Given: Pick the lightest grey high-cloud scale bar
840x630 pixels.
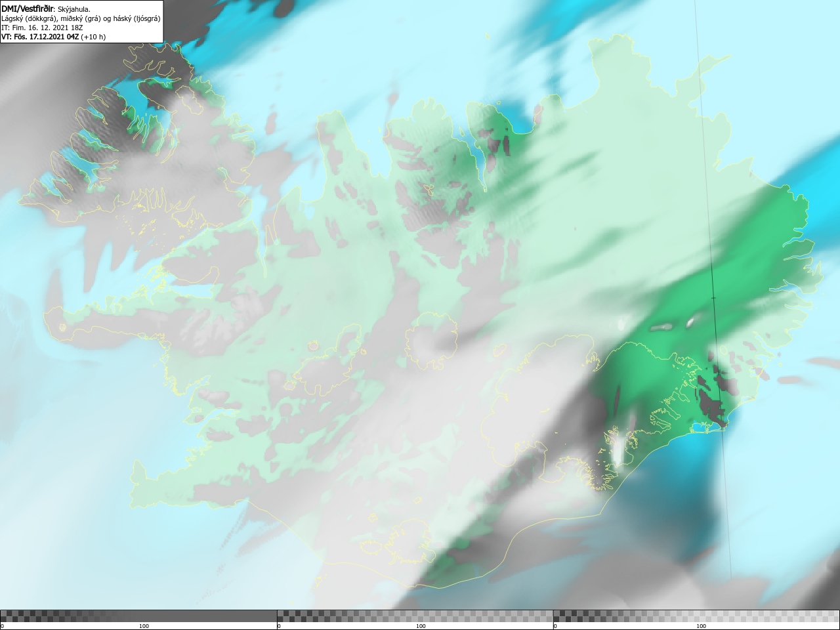Looking at the screenshot, I should coord(696,616).
